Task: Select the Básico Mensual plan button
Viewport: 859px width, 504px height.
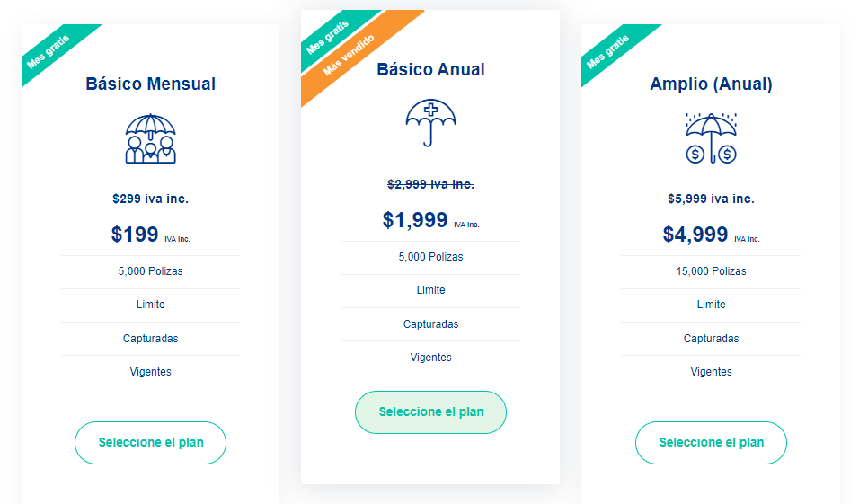Action: click(x=151, y=443)
